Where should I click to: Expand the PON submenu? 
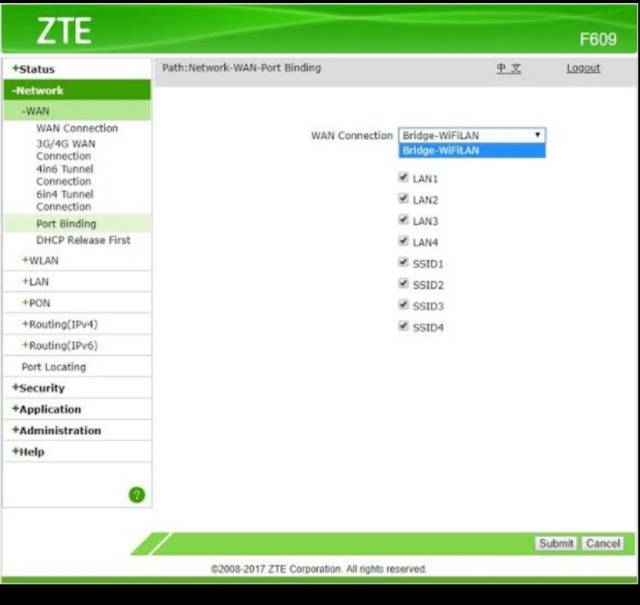78,303
